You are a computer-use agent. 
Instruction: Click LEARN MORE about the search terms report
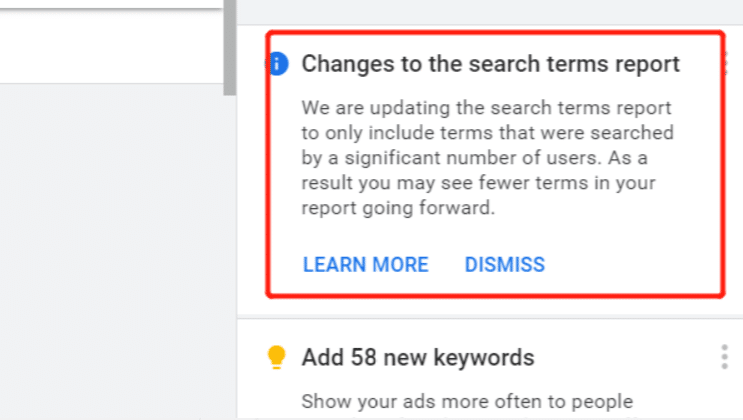[x=365, y=265]
